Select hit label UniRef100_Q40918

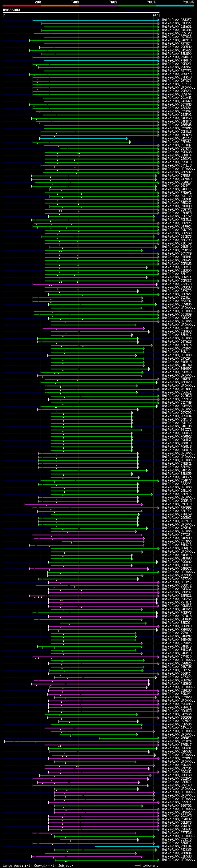177,40
